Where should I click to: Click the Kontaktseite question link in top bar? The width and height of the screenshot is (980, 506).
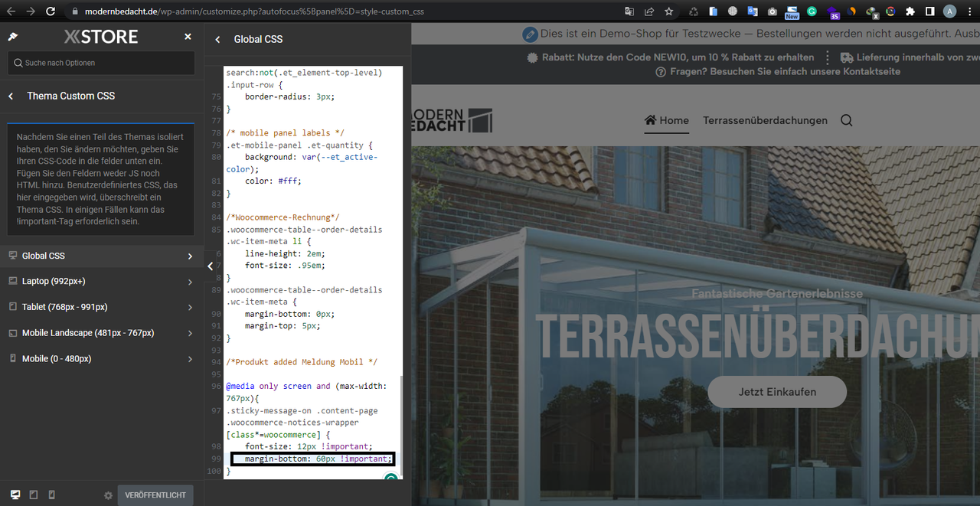click(x=778, y=71)
